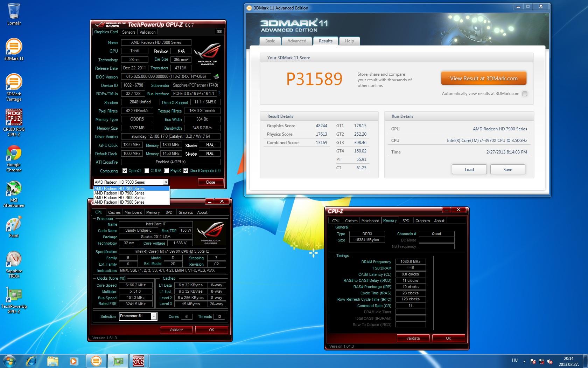Click the Save button in Run Details

pyautogui.click(x=507, y=170)
